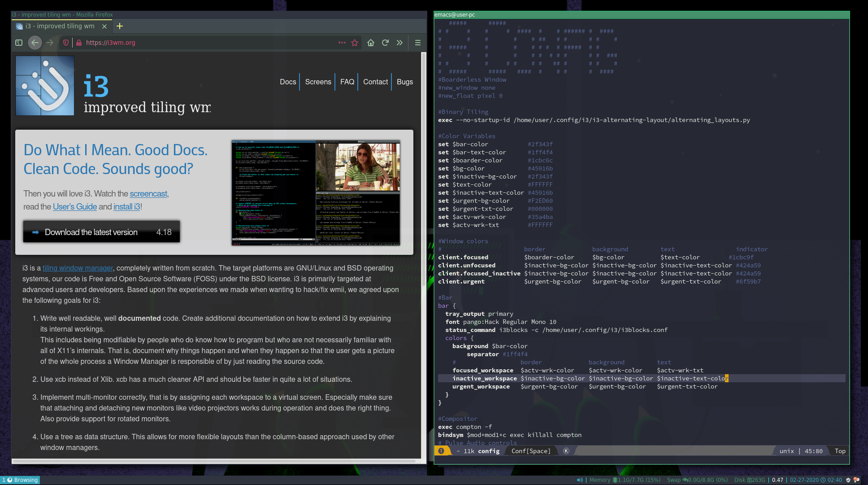The image size is (868, 485).
Task: Follow the screencast link
Action: click(x=148, y=193)
